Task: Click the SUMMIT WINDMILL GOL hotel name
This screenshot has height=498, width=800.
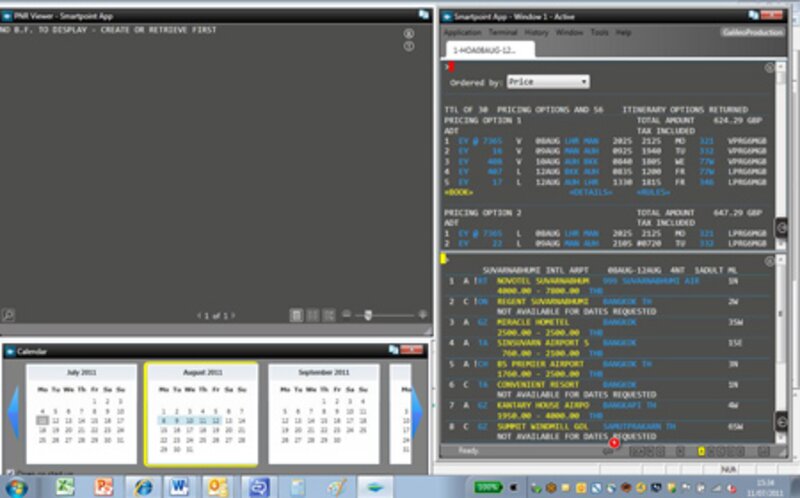Action: pos(543,426)
